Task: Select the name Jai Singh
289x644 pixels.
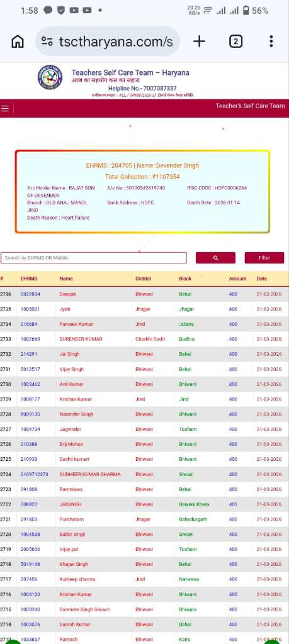Action: click(x=69, y=354)
